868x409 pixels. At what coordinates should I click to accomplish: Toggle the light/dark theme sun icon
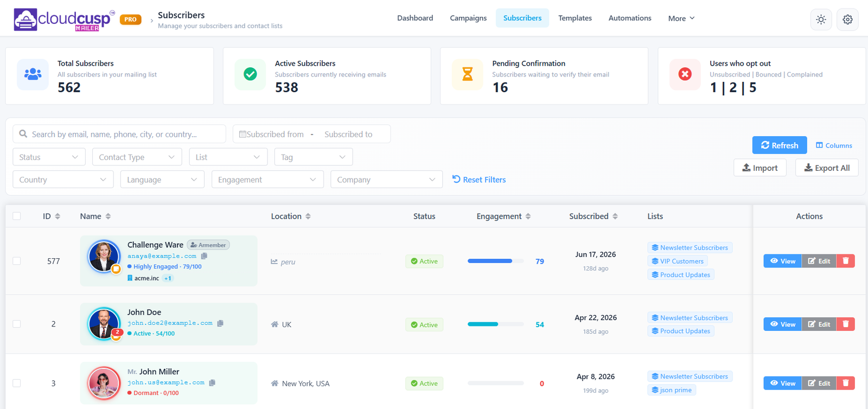click(x=821, y=20)
